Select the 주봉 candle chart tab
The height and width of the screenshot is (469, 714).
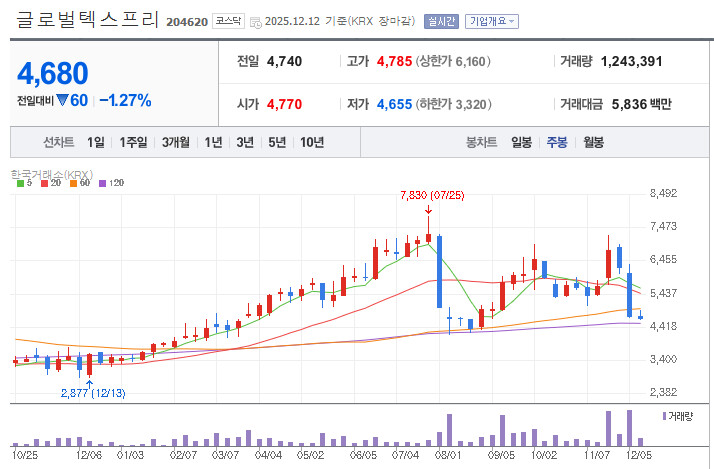[x=557, y=143]
